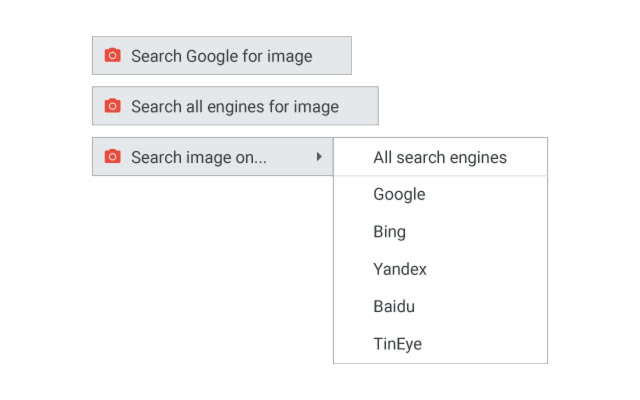Click the Google-only image search button label

click(221, 56)
